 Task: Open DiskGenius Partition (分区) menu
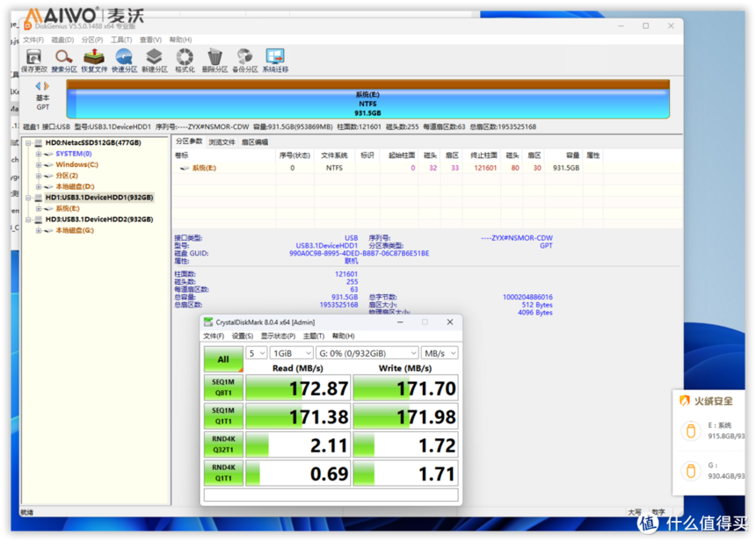[92, 40]
